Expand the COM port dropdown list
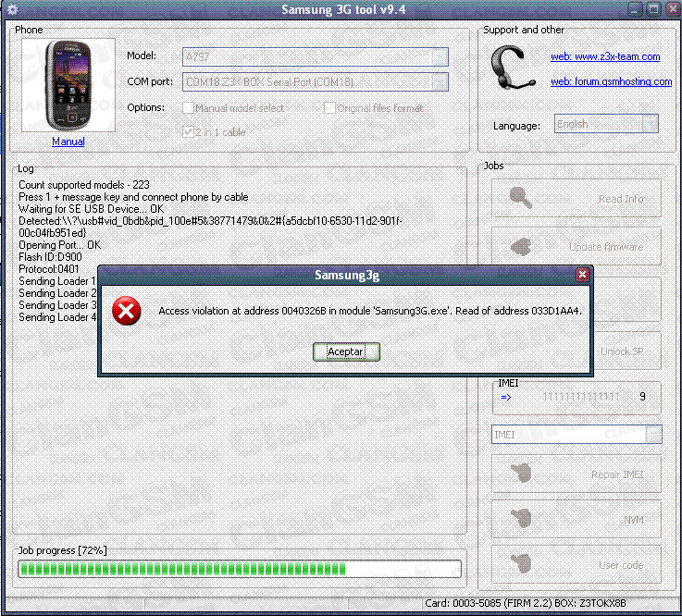Image resolution: width=682 pixels, height=616 pixels. 440,82
